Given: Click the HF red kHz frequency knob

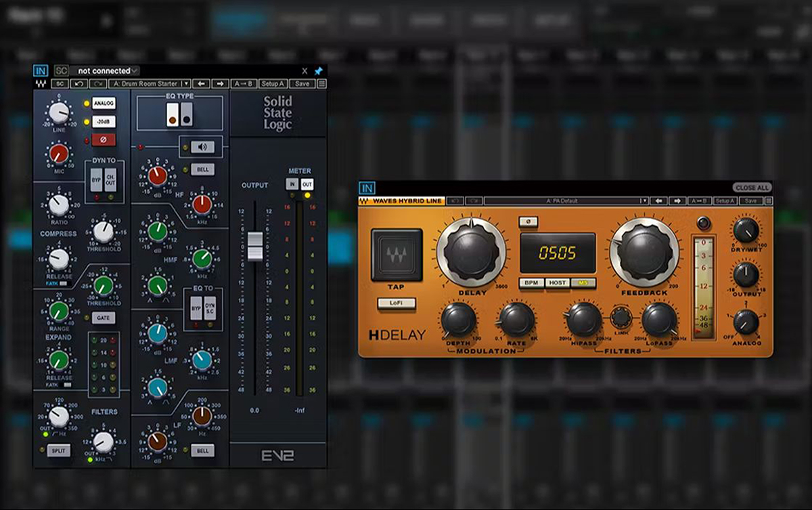Looking at the screenshot, I should [x=202, y=204].
